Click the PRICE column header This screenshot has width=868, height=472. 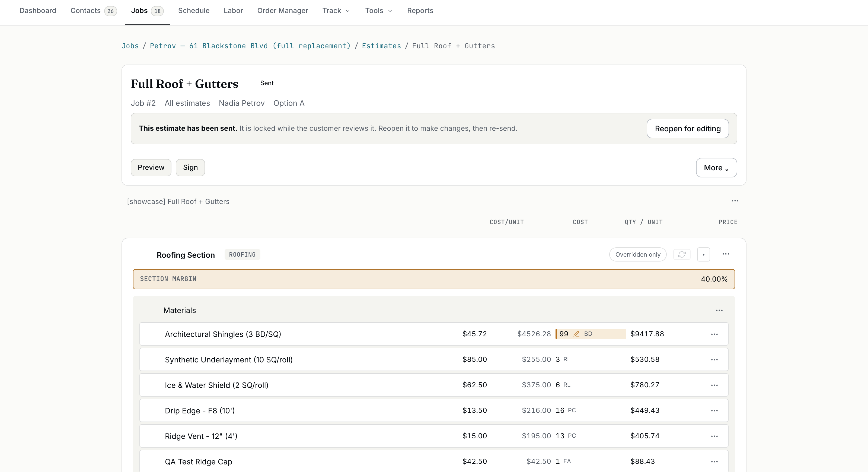point(728,222)
